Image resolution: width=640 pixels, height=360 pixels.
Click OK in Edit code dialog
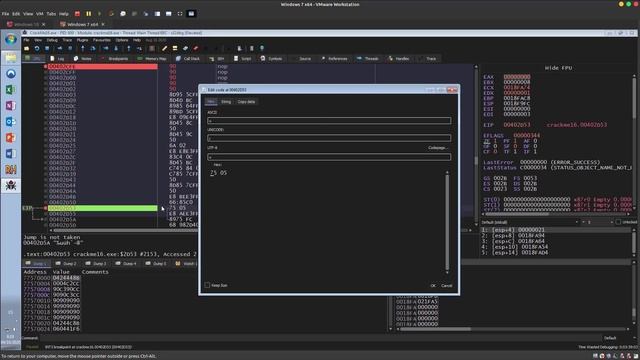click(433, 286)
